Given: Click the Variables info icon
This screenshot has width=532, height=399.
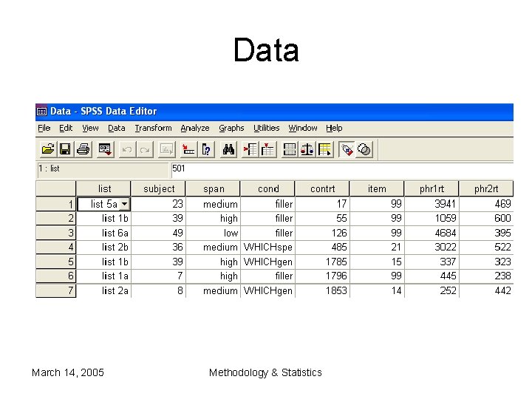Looking at the screenshot, I should pos(206,149).
